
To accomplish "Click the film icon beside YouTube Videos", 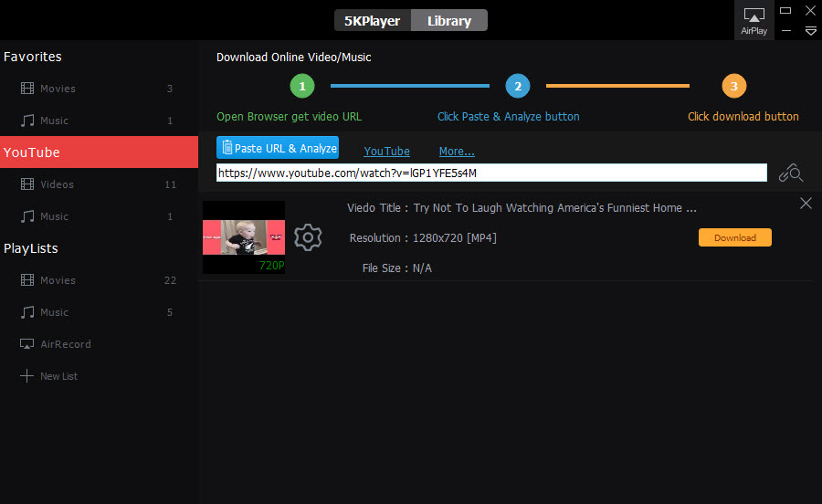I will [x=27, y=184].
